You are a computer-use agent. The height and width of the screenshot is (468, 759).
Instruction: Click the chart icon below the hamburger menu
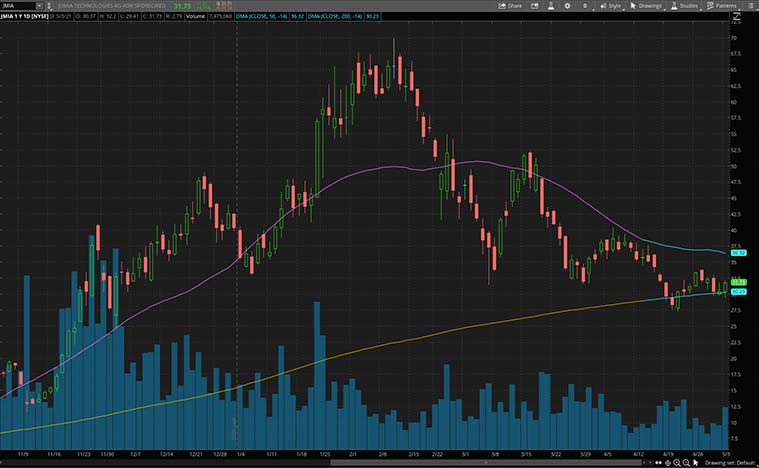coord(736,16)
